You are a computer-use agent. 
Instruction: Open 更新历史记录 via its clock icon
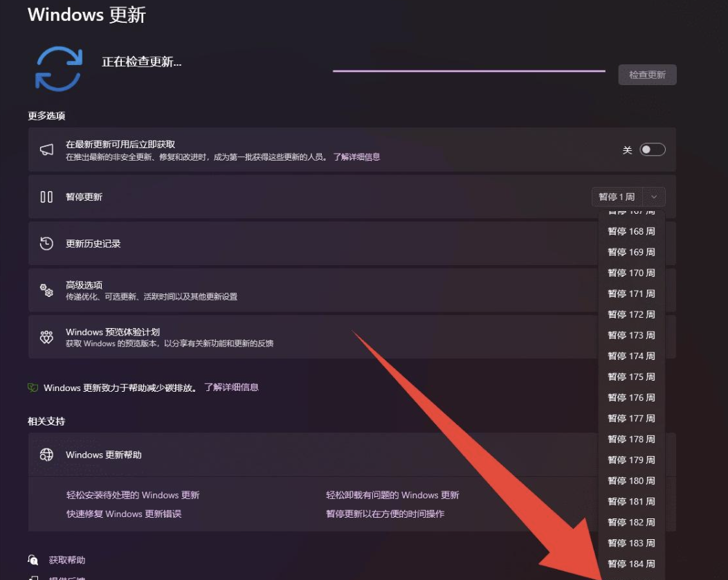click(x=46, y=244)
